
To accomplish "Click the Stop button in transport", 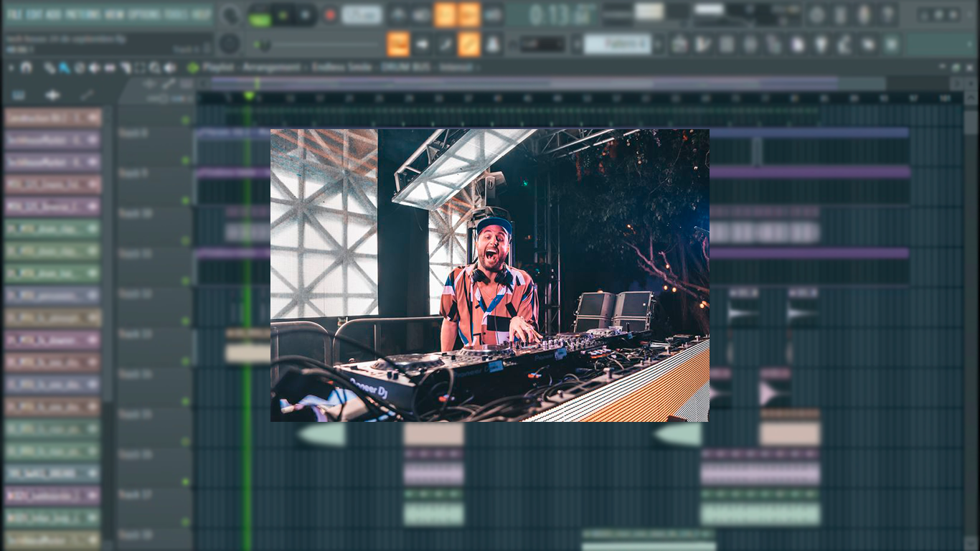I will pyautogui.click(x=306, y=14).
